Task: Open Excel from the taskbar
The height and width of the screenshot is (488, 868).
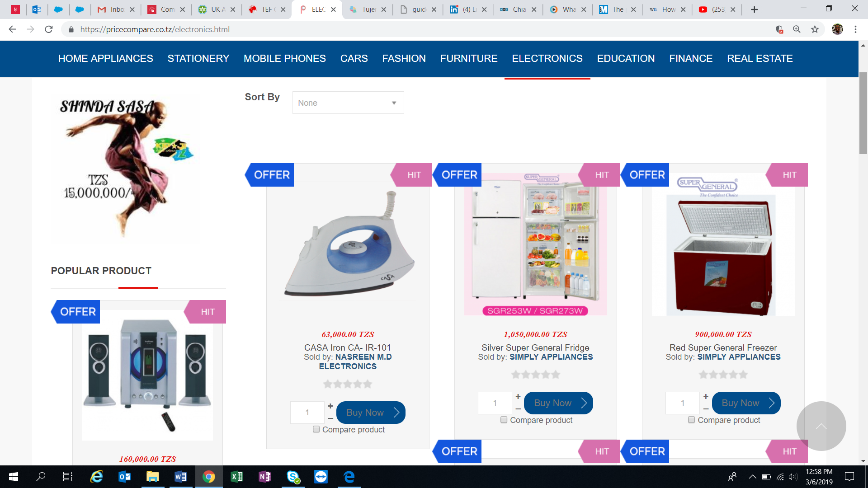Action: pos(236,477)
